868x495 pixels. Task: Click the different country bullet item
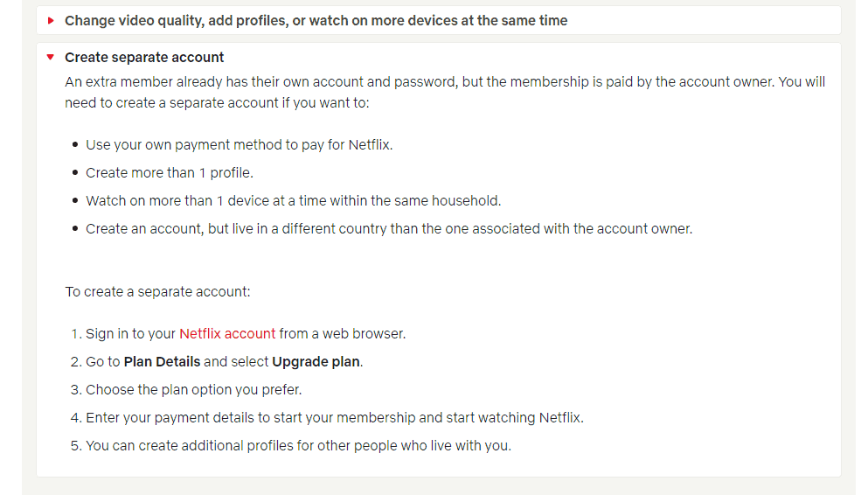[389, 228]
